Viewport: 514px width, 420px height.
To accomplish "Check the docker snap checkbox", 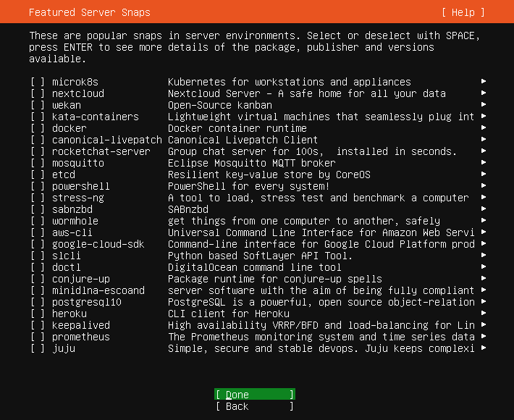I will pyautogui.click(x=38, y=128).
